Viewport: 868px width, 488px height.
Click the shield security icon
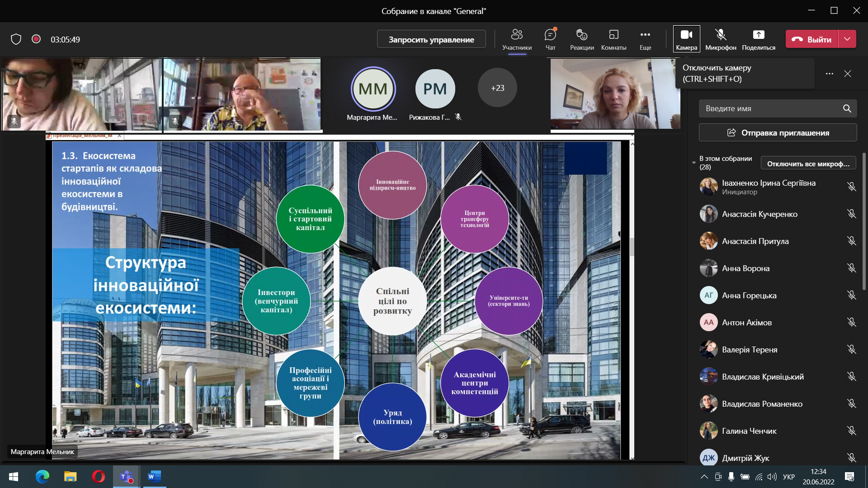click(16, 39)
